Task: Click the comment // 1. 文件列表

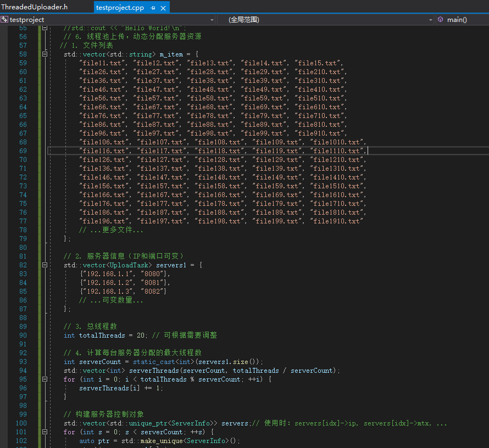Action: pyautogui.click(x=86, y=46)
